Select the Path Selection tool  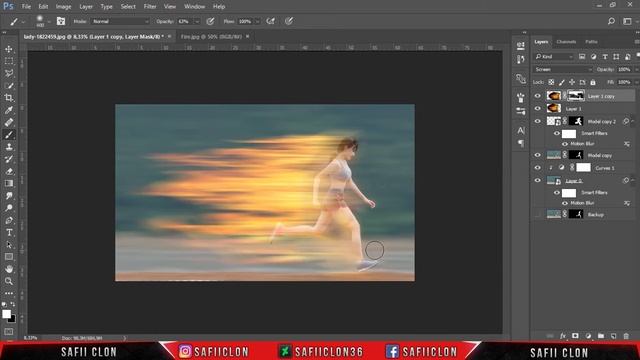(9, 245)
